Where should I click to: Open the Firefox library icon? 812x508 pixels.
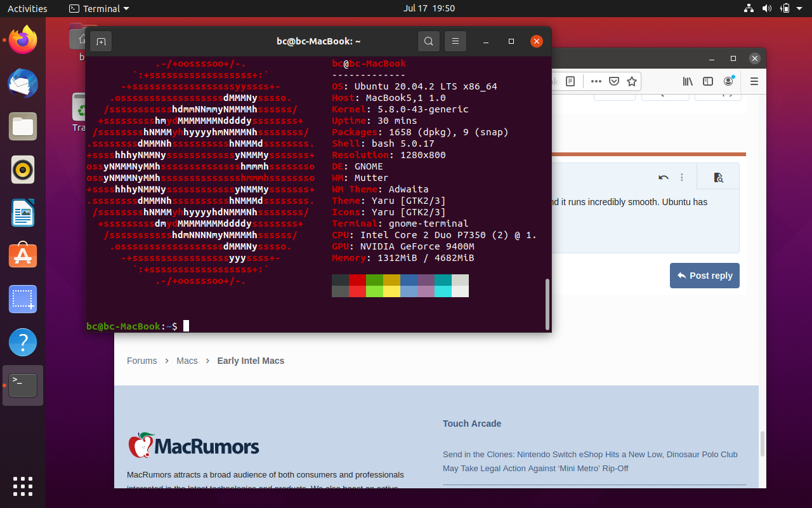click(688, 81)
